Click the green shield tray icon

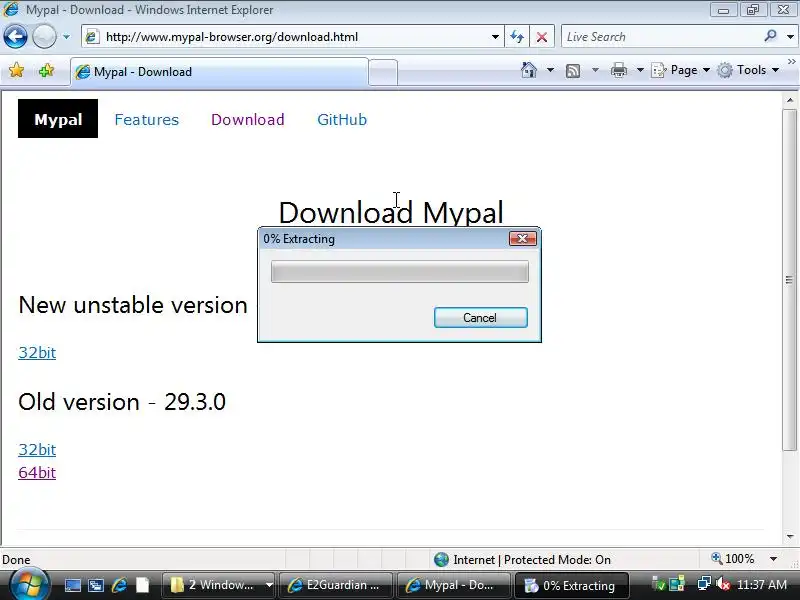coord(659,584)
